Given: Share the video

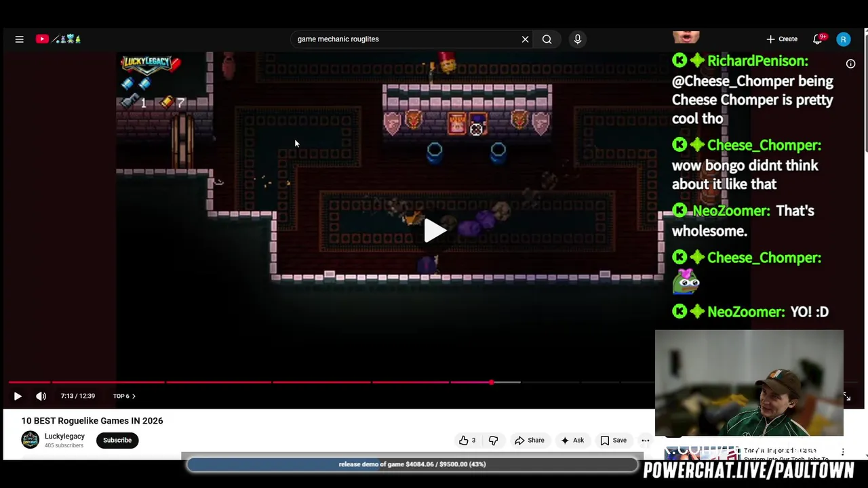Looking at the screenshot, I should coord(529,441).
